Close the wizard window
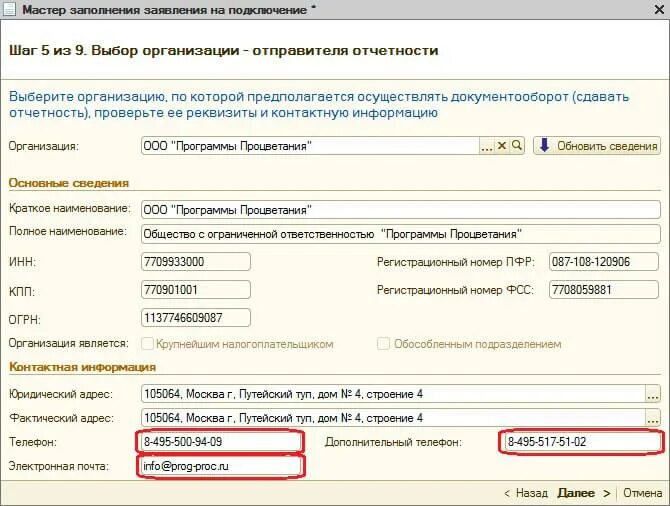This screenshot has height=506, width=670. click(x=659, y=9)
